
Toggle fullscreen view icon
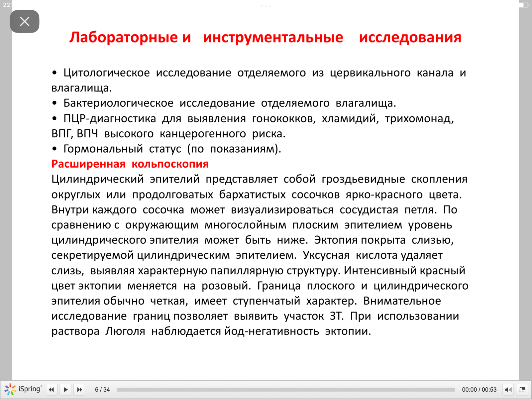tap(522, 389)
